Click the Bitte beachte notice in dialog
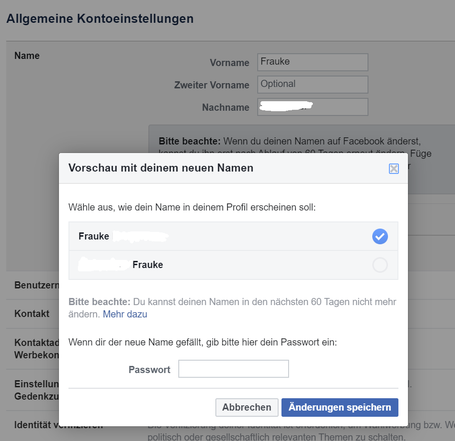Image resolution: width=455 pixels, height=441 pixels. [232, 308]
